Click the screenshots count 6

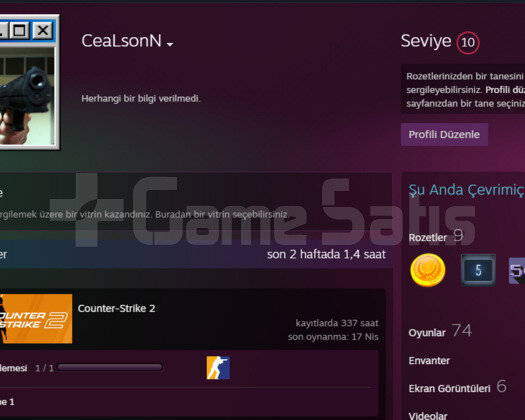502,386
